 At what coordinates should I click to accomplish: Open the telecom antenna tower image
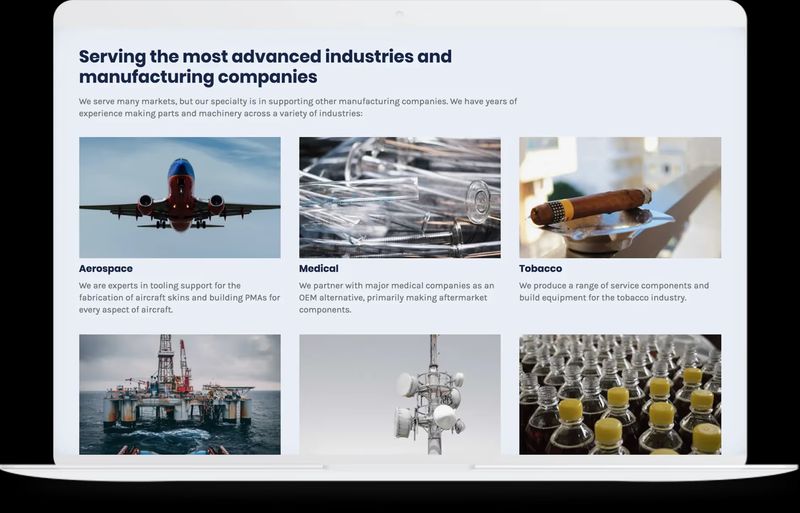click(400, 394)
